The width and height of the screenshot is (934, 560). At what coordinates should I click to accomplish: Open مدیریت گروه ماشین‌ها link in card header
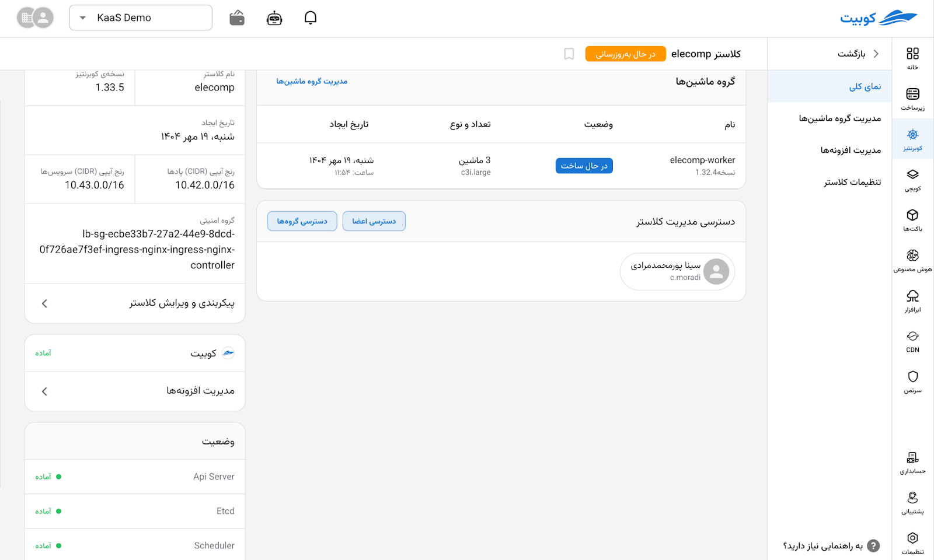[312, 81]
